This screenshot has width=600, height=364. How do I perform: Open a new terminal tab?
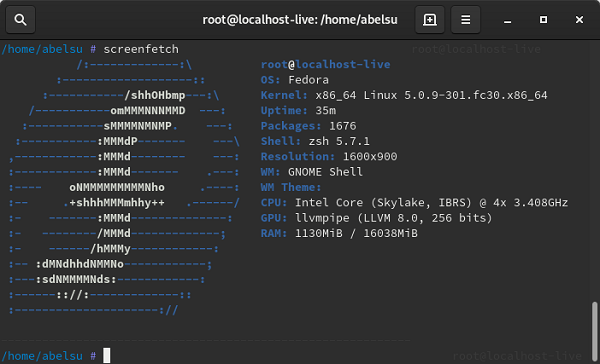(x=430, y=20)
